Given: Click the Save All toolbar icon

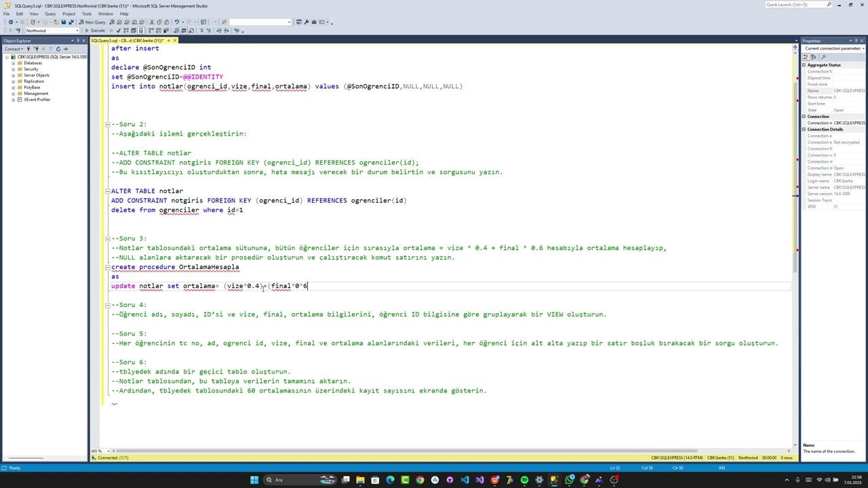Looking at the screenshot, I should pos(71,22).
